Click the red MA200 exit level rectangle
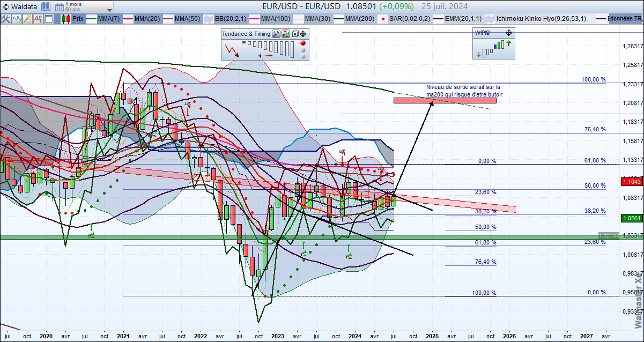This screenshot has width=644, height=342. tap(445, 100)
